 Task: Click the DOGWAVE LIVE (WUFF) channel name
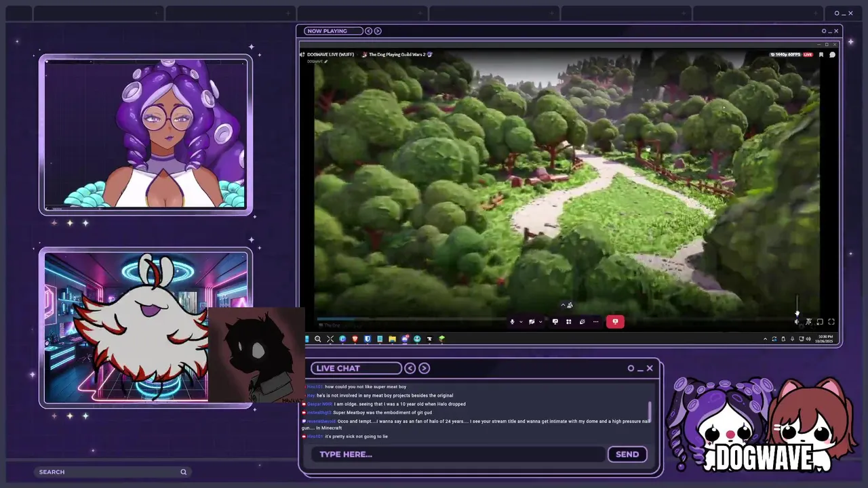coord(331,54)
